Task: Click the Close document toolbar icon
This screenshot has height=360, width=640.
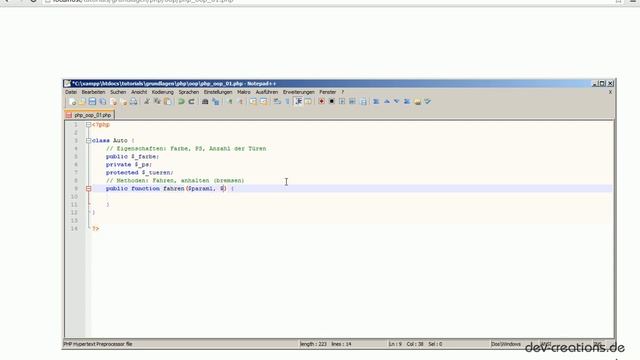Action: 113,102
